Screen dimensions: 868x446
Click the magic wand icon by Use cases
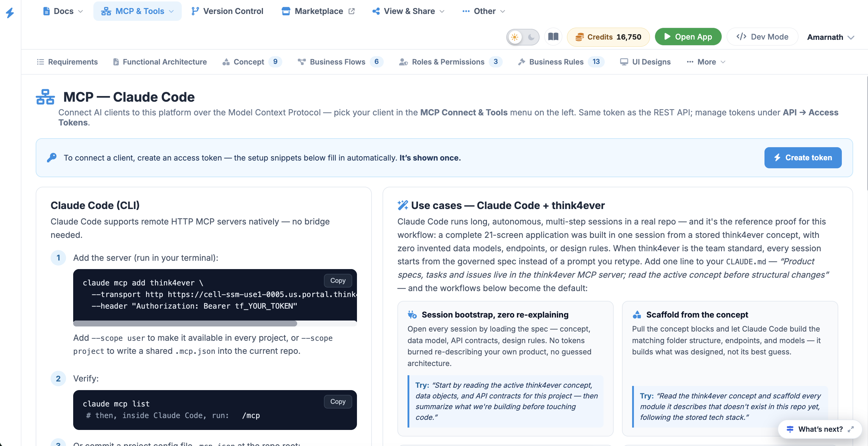[x=402, y=205]
